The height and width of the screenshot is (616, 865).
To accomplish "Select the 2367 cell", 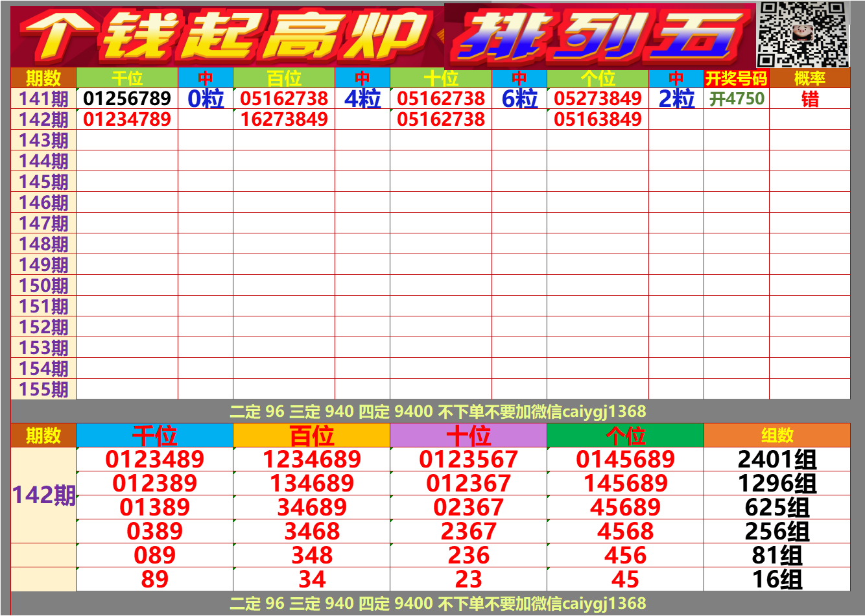I will click(x=468, y=532).
